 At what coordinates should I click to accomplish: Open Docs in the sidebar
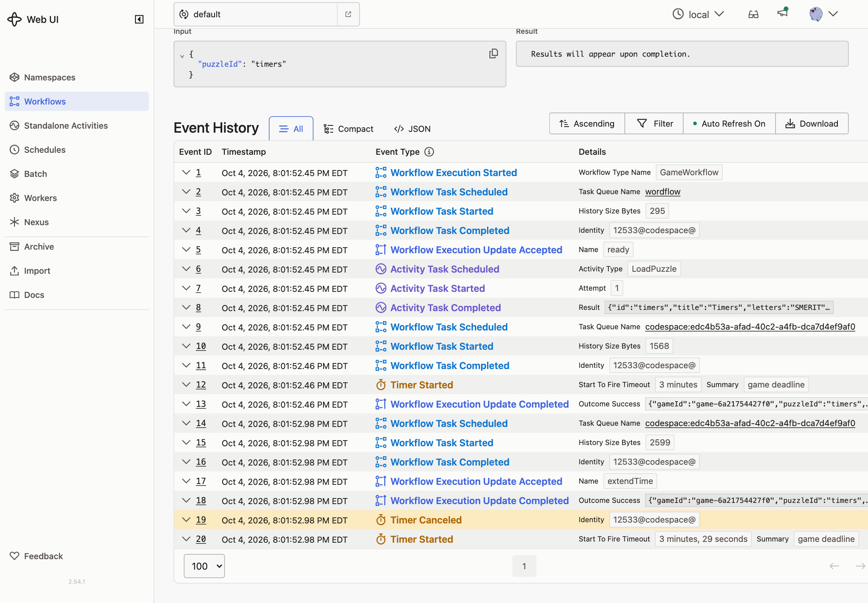click(x=77, y=295)
